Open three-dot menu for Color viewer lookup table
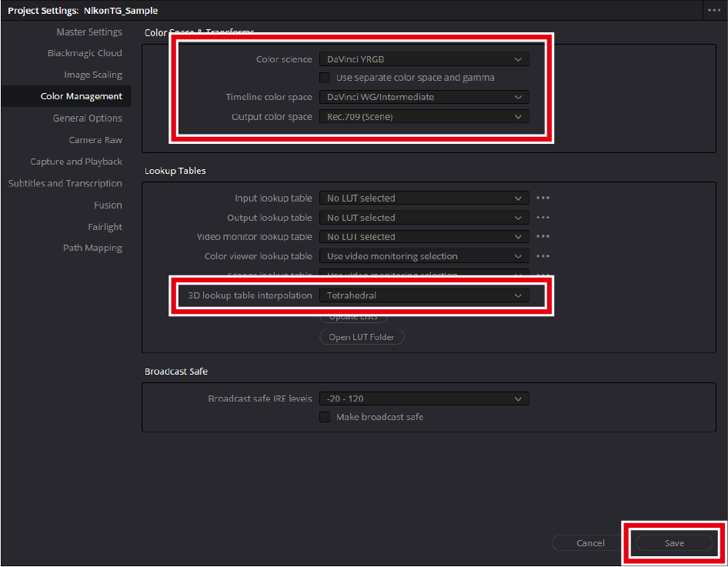Viewport: 728px width, 567px height. click(x=543, y=256)
